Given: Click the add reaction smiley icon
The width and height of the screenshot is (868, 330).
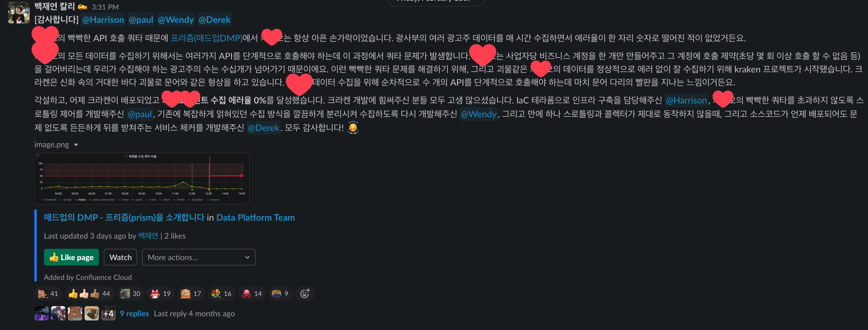Looking at the screenshot, I should point(305,293).
